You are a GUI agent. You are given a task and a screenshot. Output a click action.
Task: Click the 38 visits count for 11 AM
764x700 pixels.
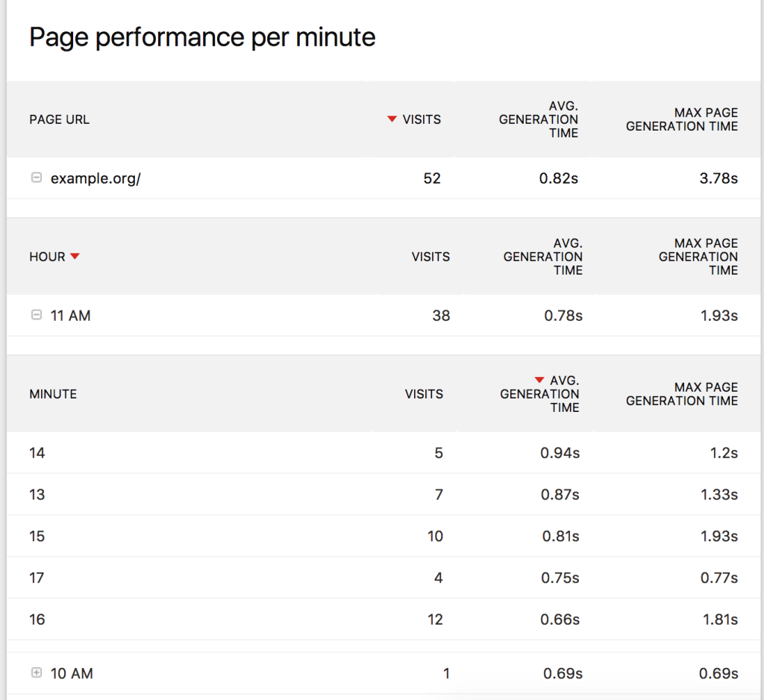pyautogui.click(x=442, y=315)
